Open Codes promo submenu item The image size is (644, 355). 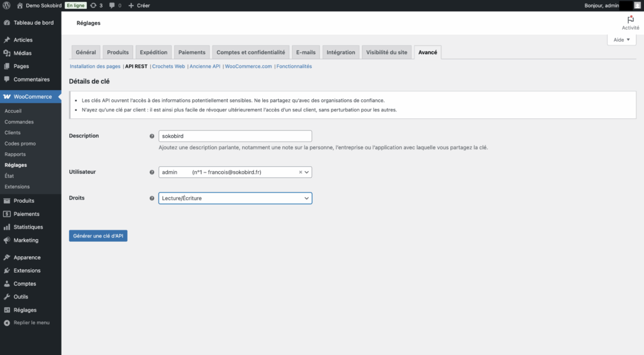[x=20, y=144]
